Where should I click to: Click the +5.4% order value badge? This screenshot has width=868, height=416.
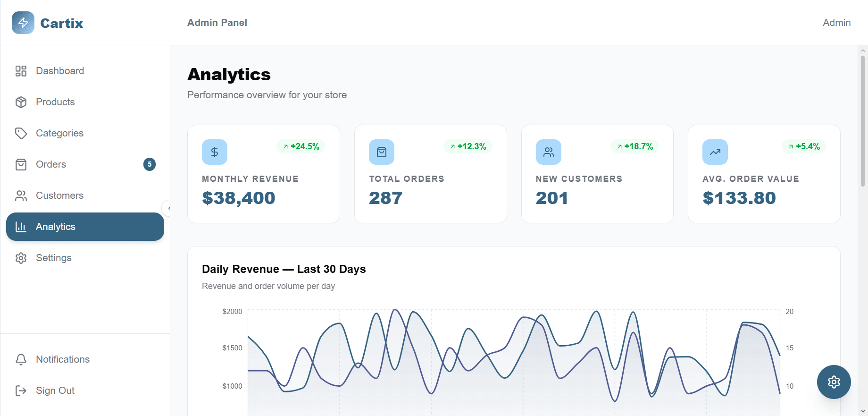pyautogui.click(x=804, y=146)
